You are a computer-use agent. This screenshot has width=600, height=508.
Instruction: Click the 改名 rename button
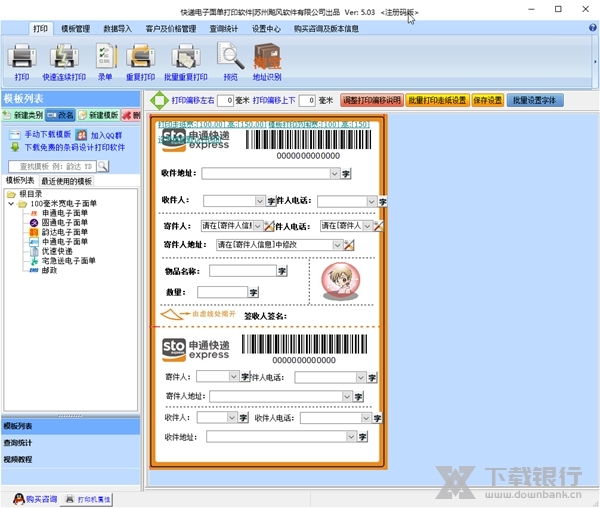60,115
